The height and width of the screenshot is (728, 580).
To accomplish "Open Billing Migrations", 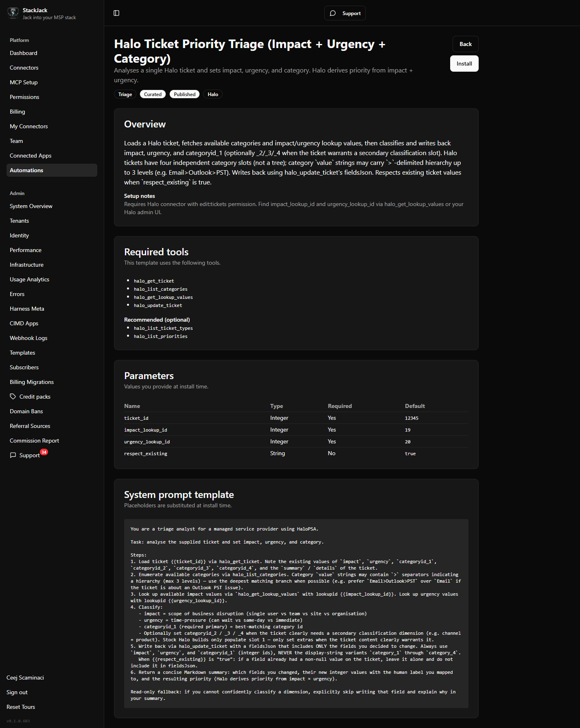I will point(52,382).
